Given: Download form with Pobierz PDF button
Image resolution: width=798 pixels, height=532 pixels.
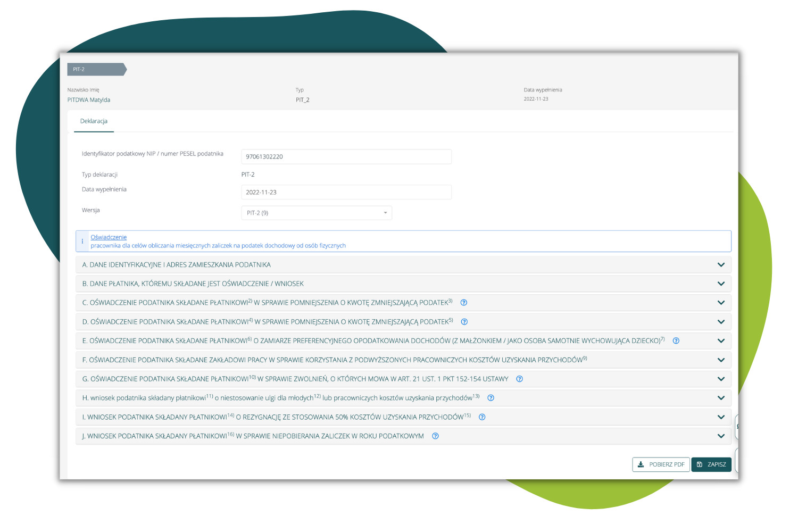Looking at the screenshot, I should click(661, 464).
